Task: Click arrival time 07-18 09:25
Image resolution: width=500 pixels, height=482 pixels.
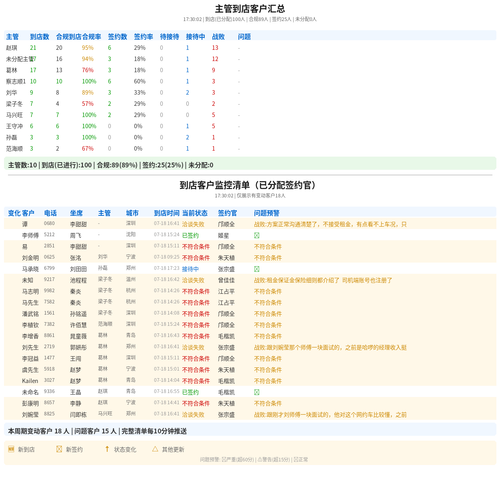Action: [x=167, y=257]
